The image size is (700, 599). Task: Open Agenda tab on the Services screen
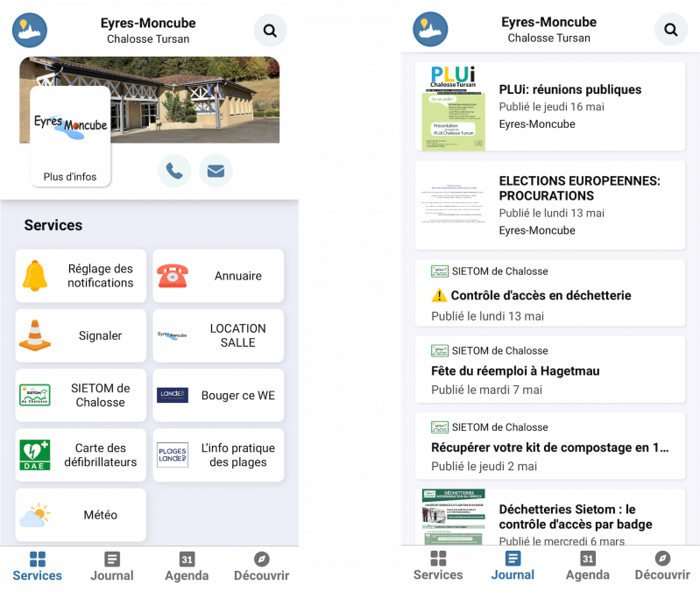click(187, 567)
